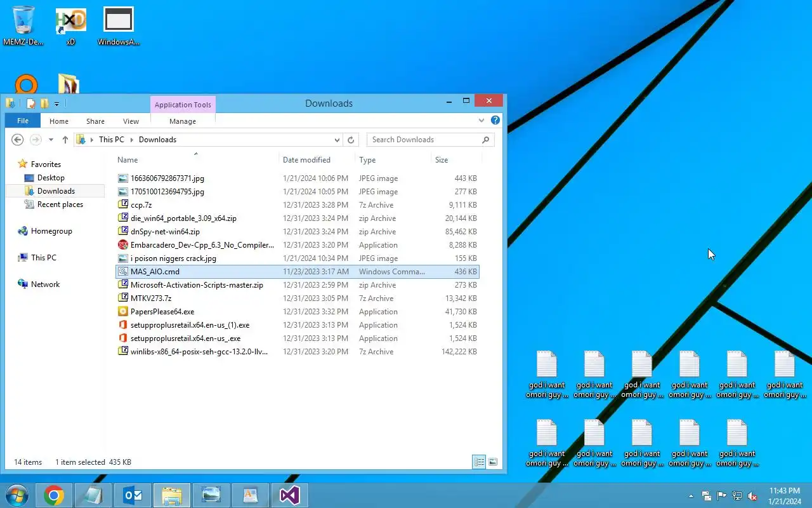Click the search magnifier icon
812x508 pixels.
pyautogui.click(x=486, y=140)
